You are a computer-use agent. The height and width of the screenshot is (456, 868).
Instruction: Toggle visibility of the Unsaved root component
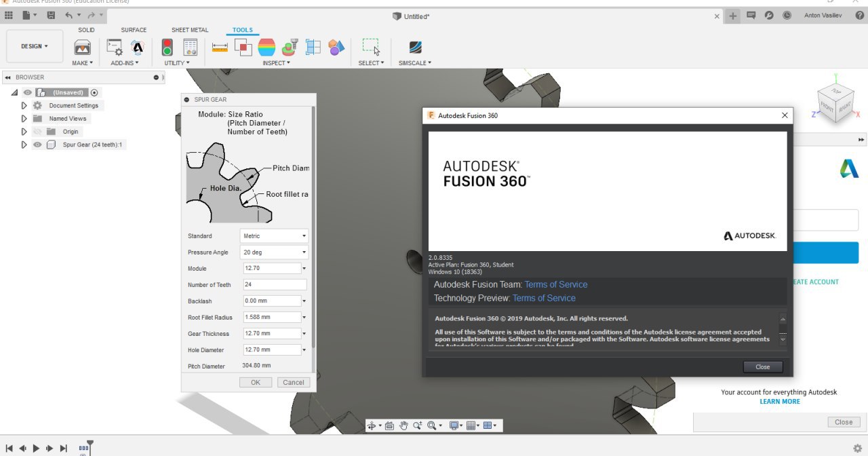[x=28, y=92]
